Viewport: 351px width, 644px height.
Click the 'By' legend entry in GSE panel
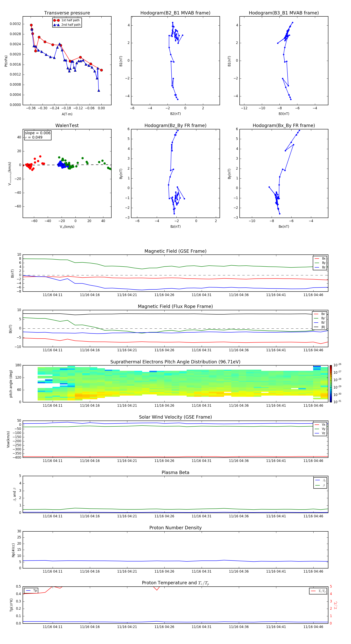pyautogui.click(x=320, y=263)
